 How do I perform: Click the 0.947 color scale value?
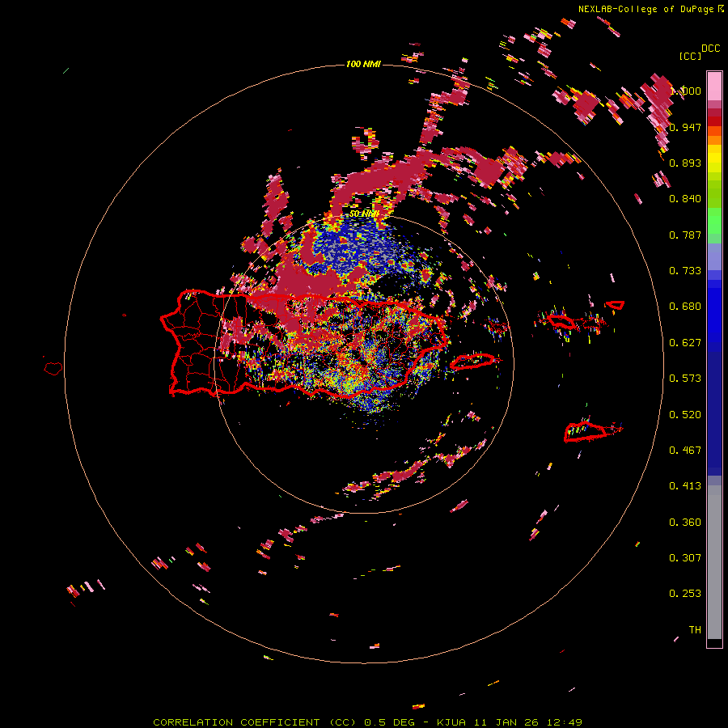685,127
